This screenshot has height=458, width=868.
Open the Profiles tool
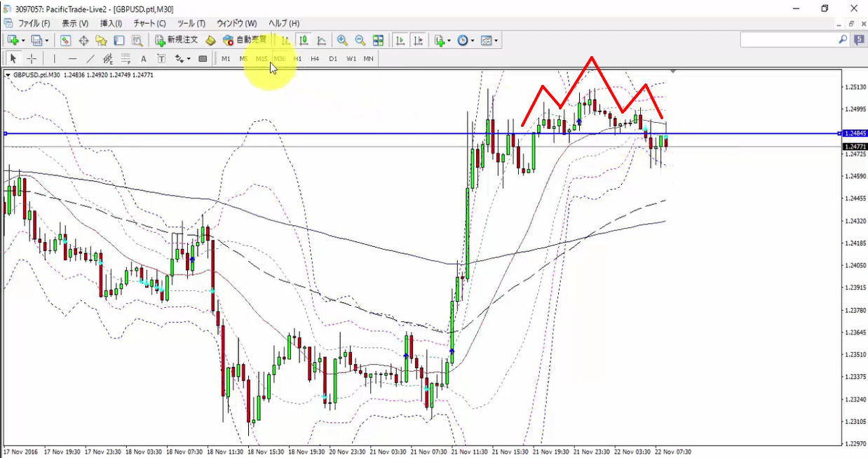coord(36,41)
